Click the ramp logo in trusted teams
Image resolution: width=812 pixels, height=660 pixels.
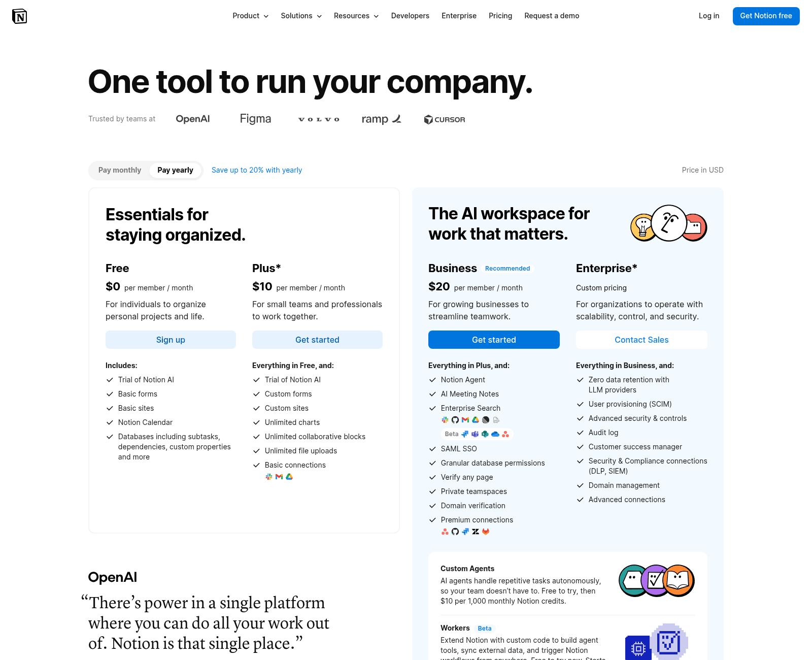tap(382, 119)
